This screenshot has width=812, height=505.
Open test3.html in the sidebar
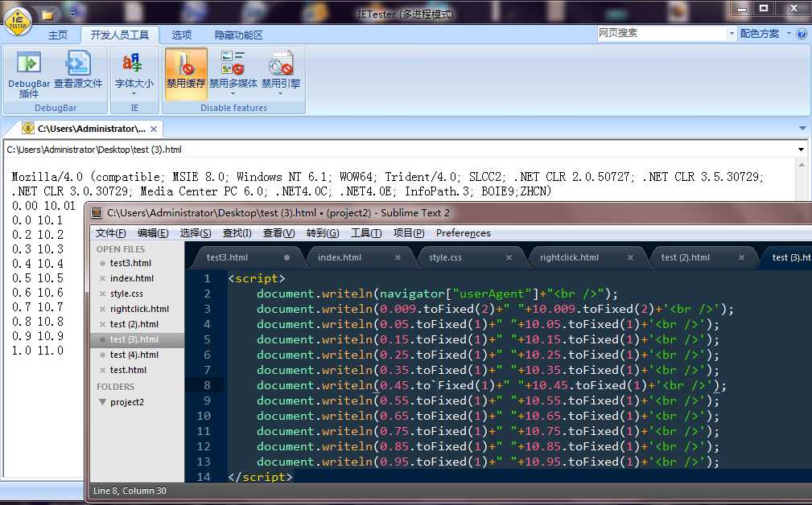(x=130, y=263)
